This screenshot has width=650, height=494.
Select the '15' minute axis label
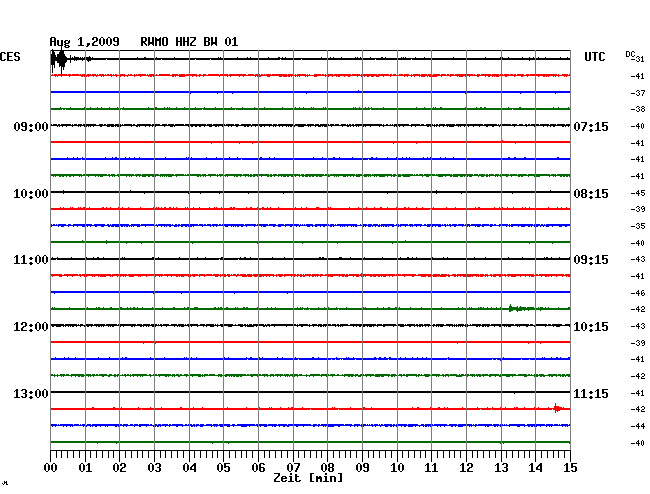click(570, 467)
